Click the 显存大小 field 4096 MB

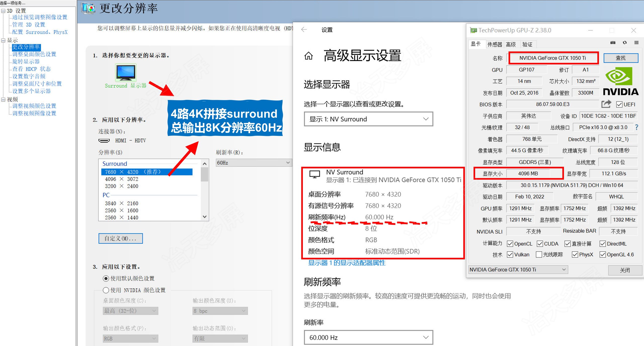tap(528, 173)
